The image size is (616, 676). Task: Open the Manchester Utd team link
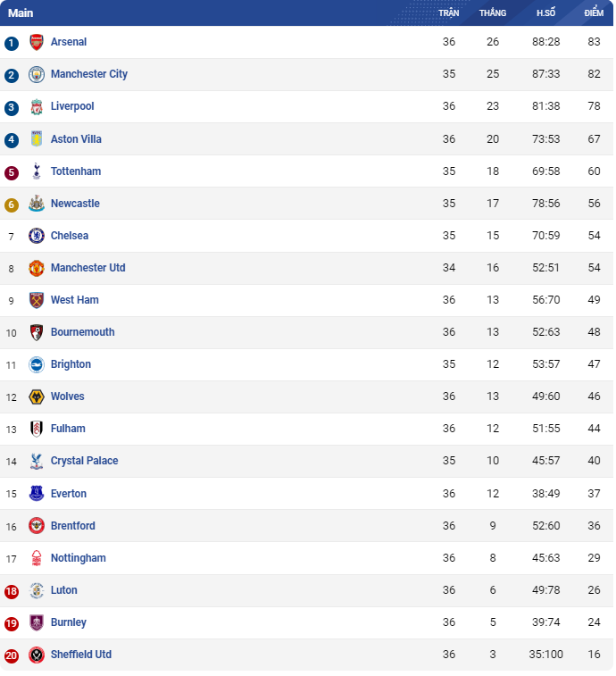88,268
